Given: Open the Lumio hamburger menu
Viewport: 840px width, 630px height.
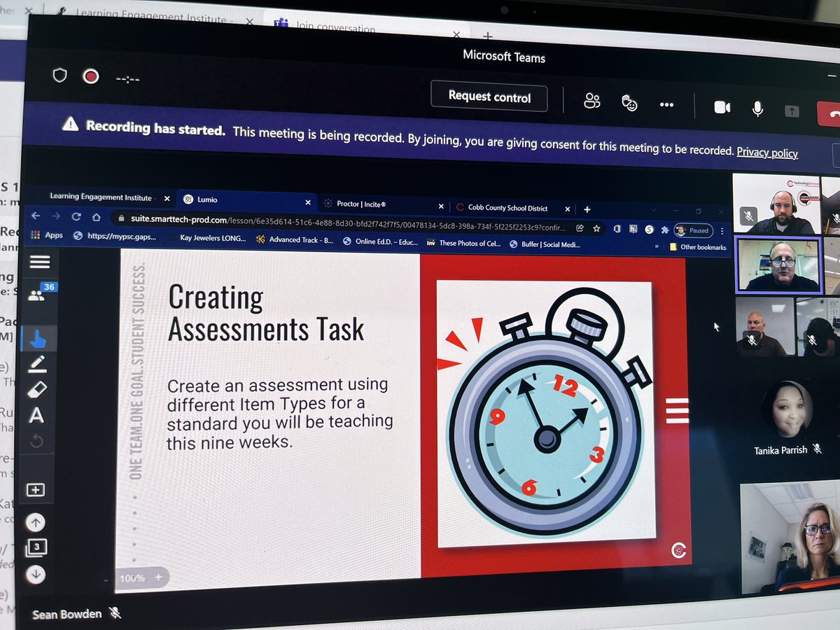Looking at the screenshot, I should pyautogui.click(x=39, y=262).
